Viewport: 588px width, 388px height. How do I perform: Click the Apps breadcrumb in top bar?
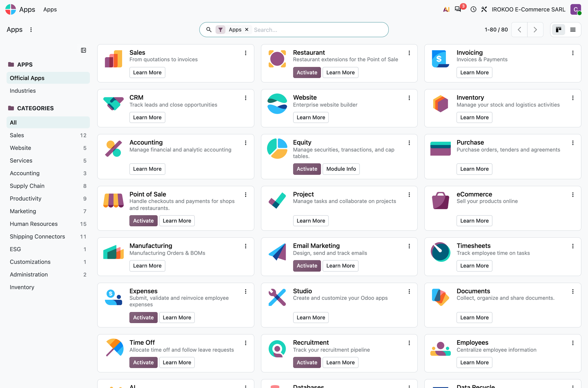click(x=50, y=9)
